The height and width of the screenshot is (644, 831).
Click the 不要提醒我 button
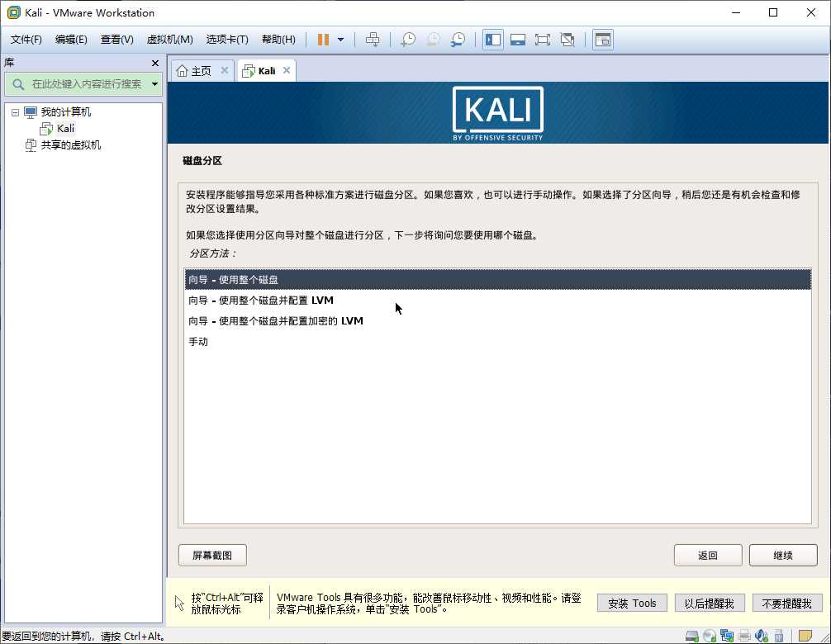[787, 604]
